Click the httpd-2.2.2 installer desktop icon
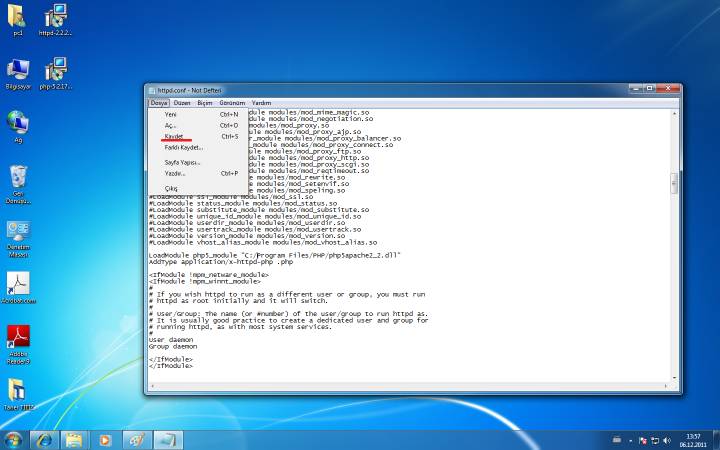This screenshot has height=450, width=720. 56,17
